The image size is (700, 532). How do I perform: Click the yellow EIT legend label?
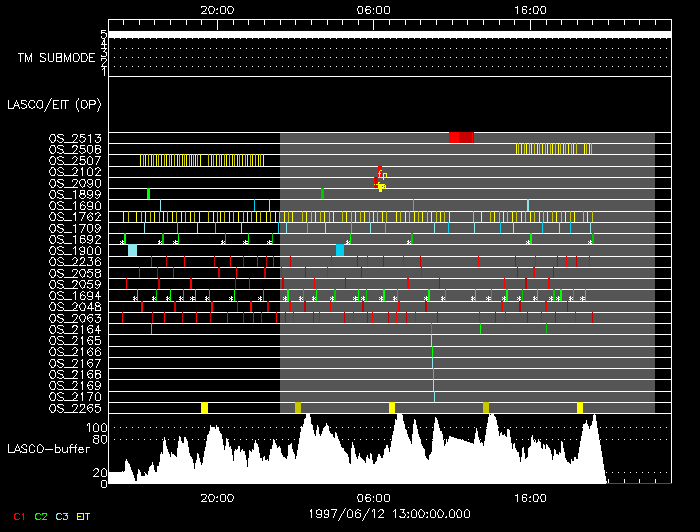point(84,516)
